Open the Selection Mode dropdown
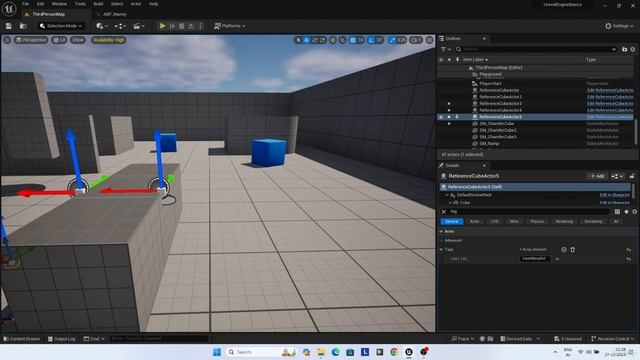The width and height of the screenshot is (640, 360). click(60, 26)
